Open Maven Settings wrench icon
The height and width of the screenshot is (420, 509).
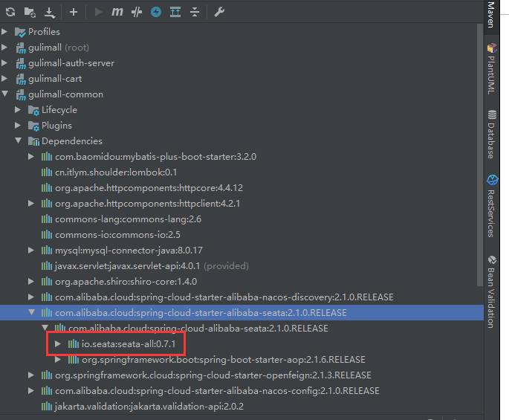219,12
